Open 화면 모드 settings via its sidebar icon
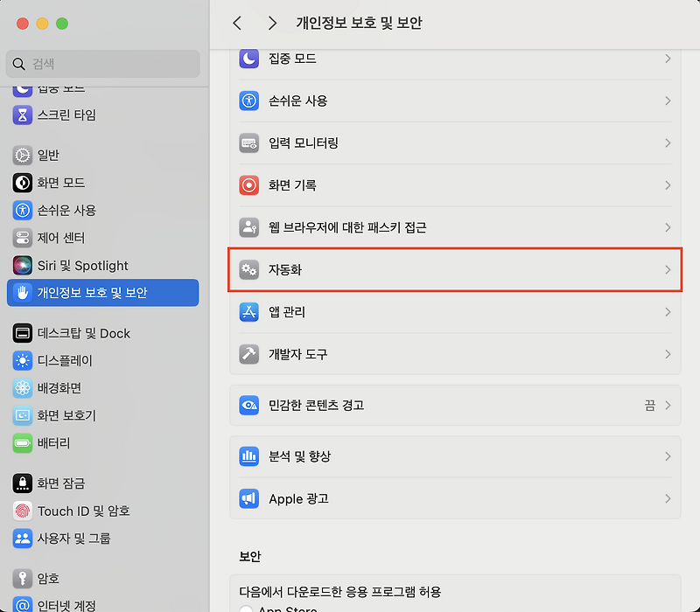Image resolution: width=700 pixels, height=612 pixels. pyautogui.click(x=24, y=182)
